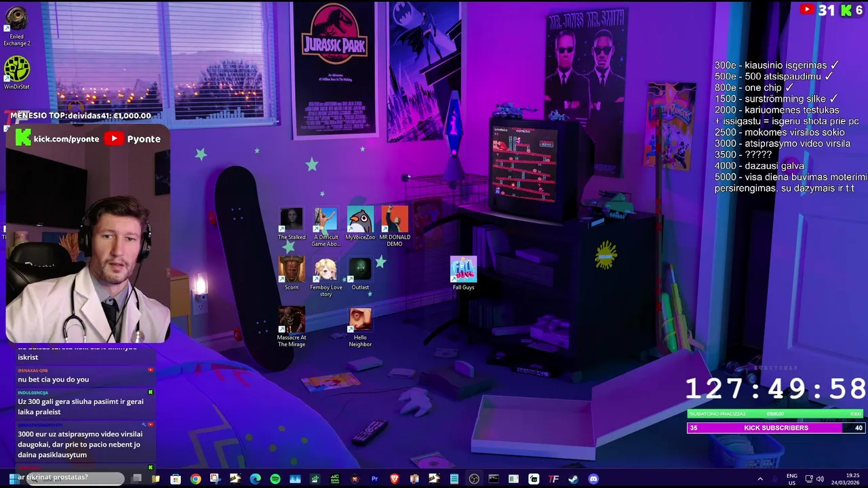Screen dimensions: 868x488
Task: Click the 'nu bet cia you do you' chat message
Action: tap(53, 380)
